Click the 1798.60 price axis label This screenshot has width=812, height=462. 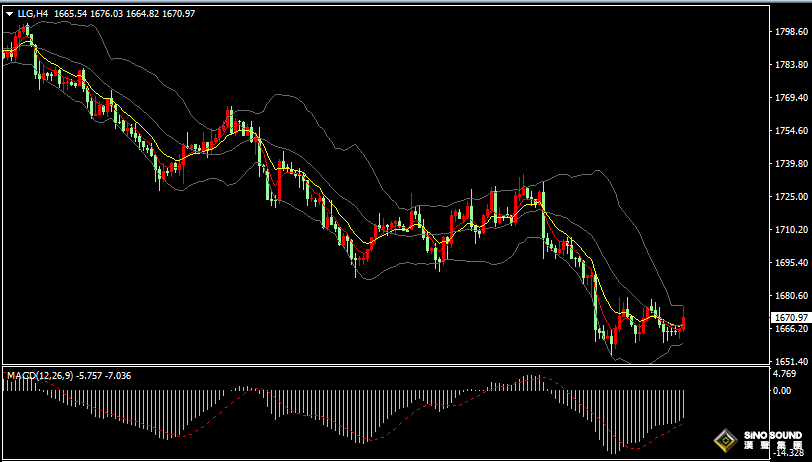click(x=789, y=32)
